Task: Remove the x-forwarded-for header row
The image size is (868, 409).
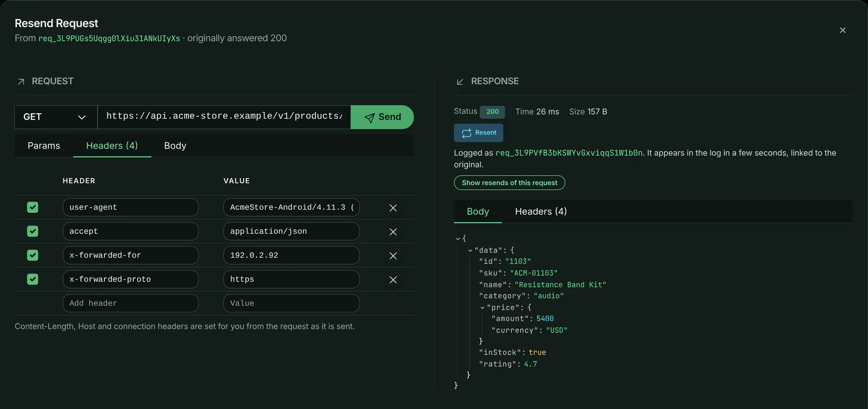Action: [x=393, y=255]
